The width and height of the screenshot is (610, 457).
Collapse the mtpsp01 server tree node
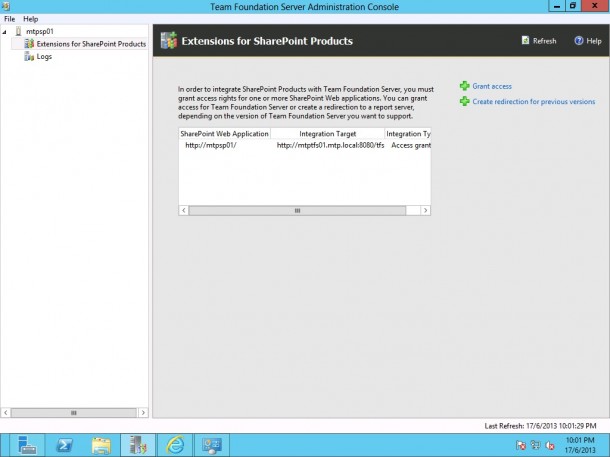pos(5,32)
